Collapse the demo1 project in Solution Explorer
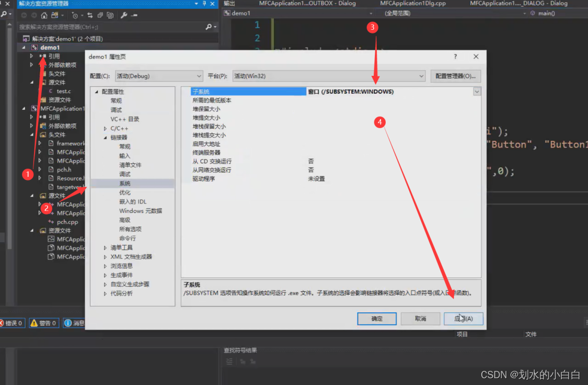Screen dimensions: 588x385 click(x=24, y=48)
